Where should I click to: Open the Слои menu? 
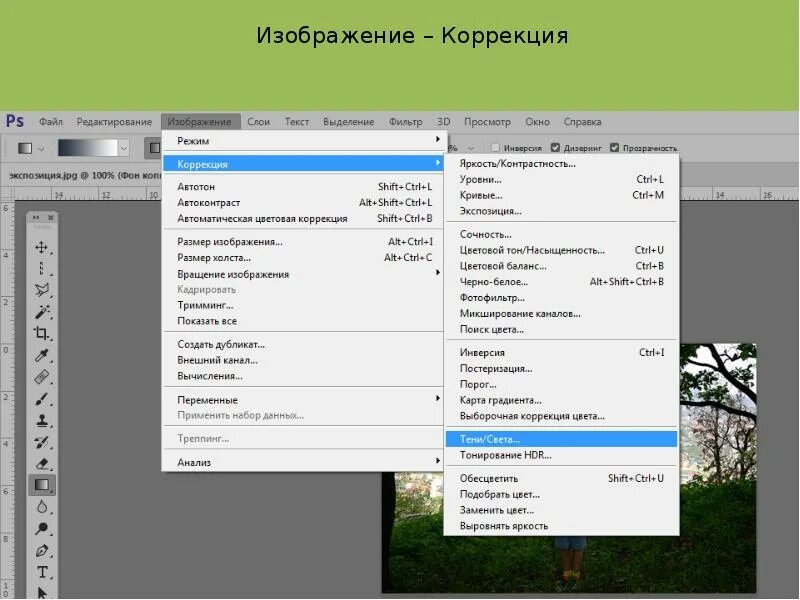click(x=259, y=122)
